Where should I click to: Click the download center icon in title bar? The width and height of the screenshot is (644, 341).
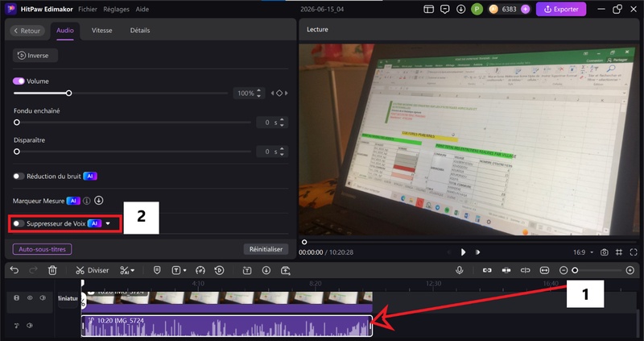point(460,9)
